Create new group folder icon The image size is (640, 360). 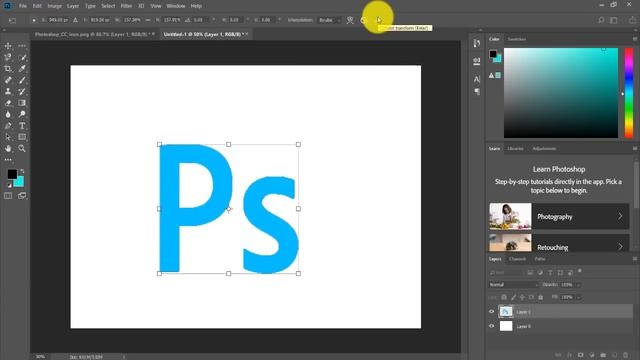point(603,355)
